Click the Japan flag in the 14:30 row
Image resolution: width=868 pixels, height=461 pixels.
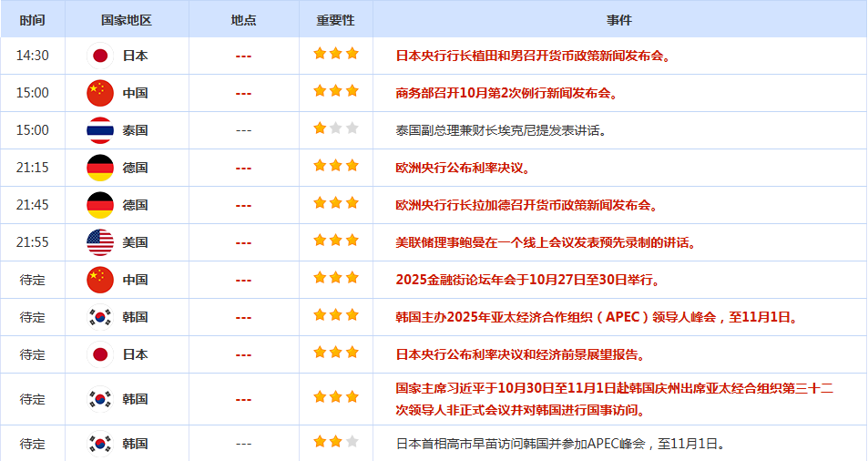(x=100, y=56)
